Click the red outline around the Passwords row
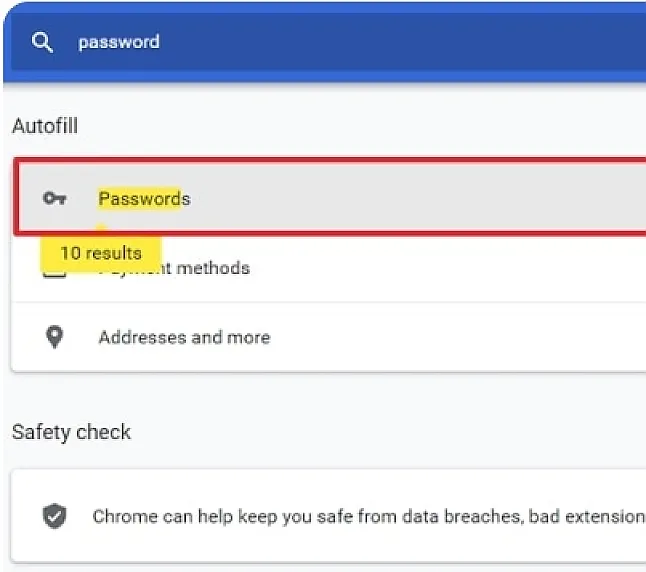Viewport: 646px width, 572px height. (x=330, y=159)
